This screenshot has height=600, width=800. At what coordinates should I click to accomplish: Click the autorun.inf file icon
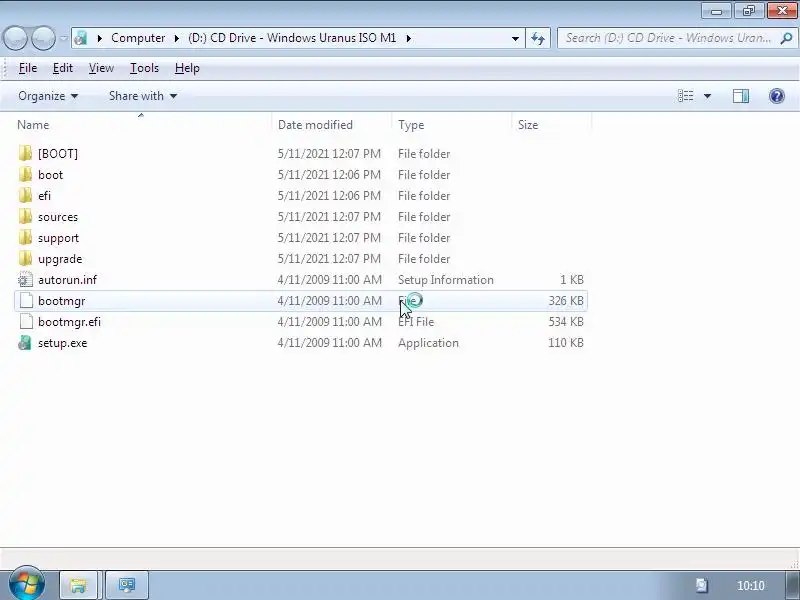click(x=25, y=280)
